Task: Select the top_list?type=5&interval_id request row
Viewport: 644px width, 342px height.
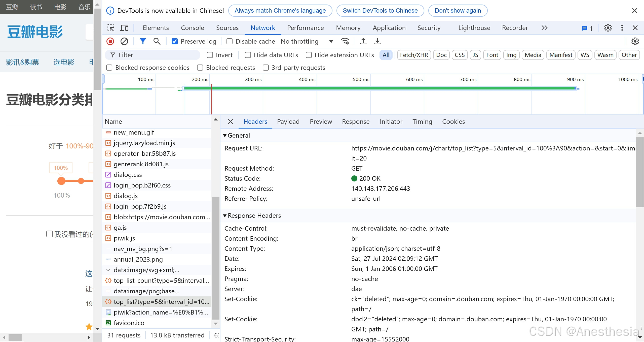Action: coord(157,302)
